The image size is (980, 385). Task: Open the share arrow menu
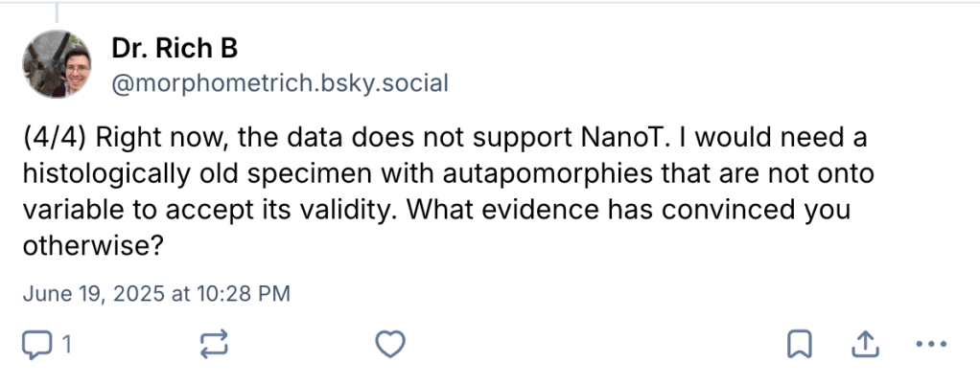coord(865,345)
